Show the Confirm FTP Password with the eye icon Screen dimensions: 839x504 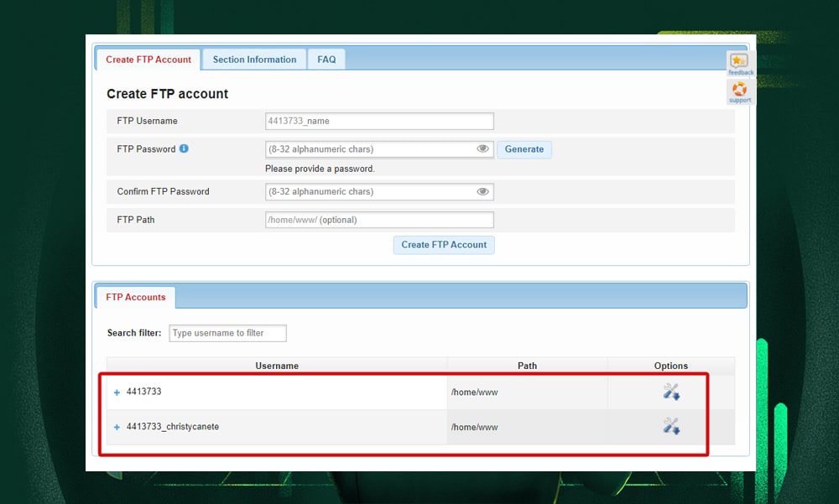(x=482, y=191)
